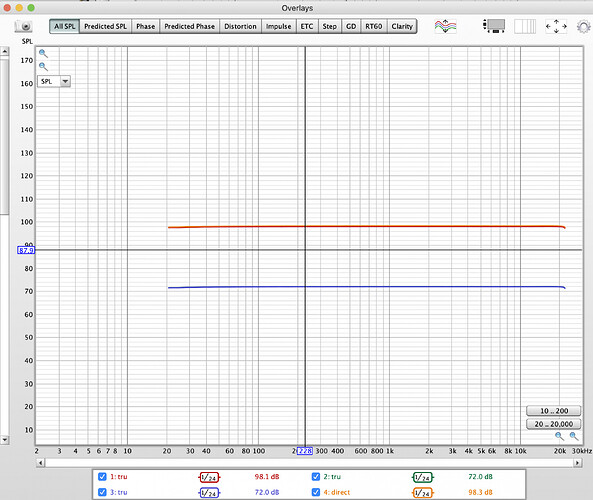Zoom out horizontally with bottom left magnifier
Image resolution: width=593 pixels, height=500 pixels.
click(x=559, y=436)
